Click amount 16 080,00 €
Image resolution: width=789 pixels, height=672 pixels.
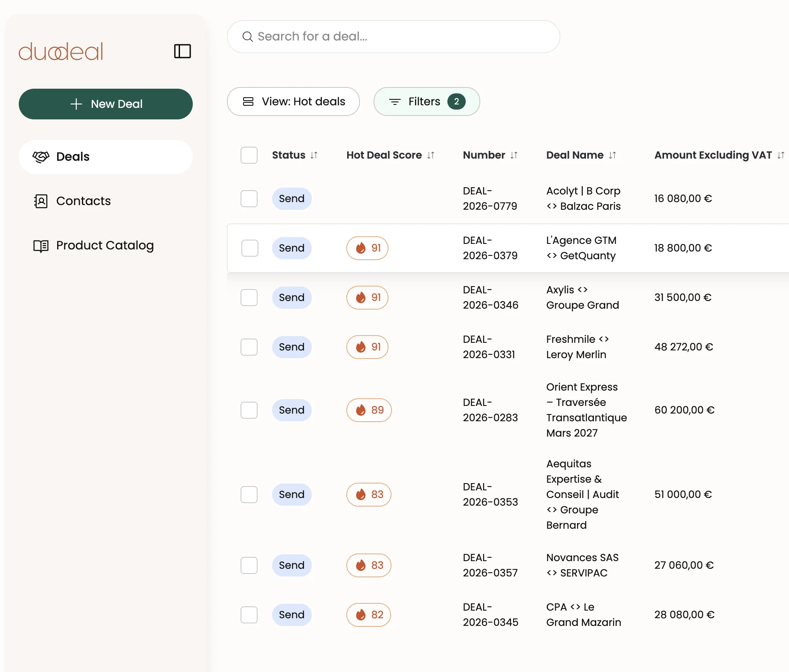click(683, 199)
